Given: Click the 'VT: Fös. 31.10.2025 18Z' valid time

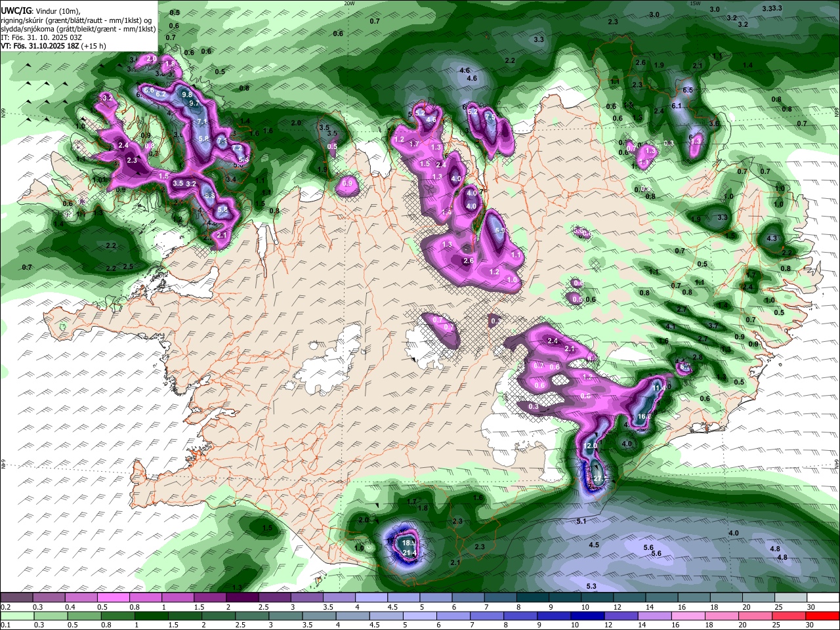Looking at the screenshot, I should coord(39,46).
